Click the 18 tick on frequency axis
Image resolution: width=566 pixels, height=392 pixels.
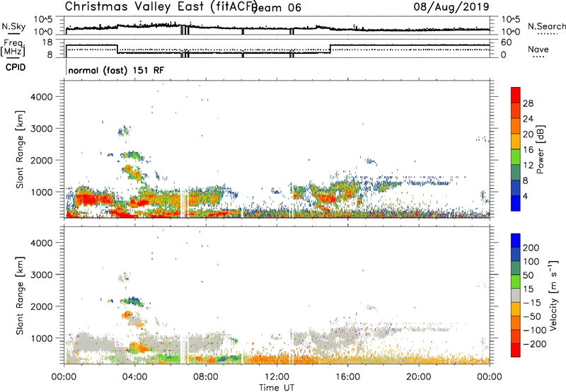(x=47, y=42)
